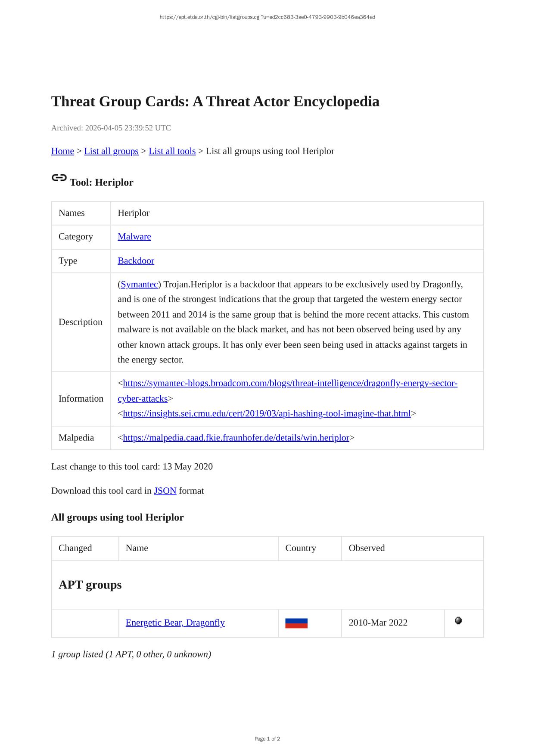Viewport: 535px width, 756px height.
Task: Go to List all groups breadcrumb
Action: point(111,151)
